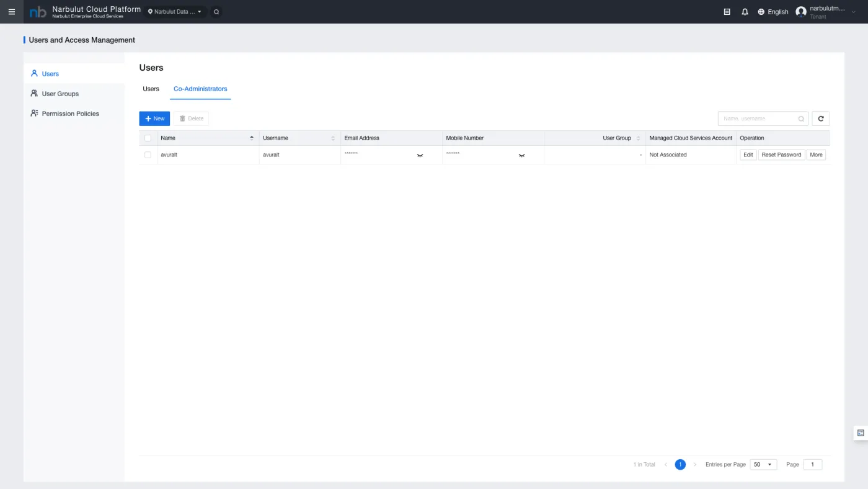Open the global search icon in header
This screenshot has width=868, height=489.
[216, 12]
